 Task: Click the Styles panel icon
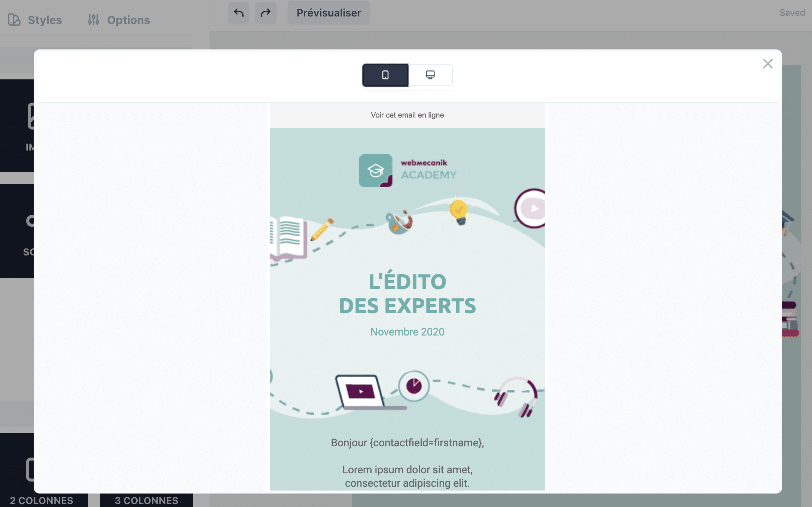coord(15,19)
